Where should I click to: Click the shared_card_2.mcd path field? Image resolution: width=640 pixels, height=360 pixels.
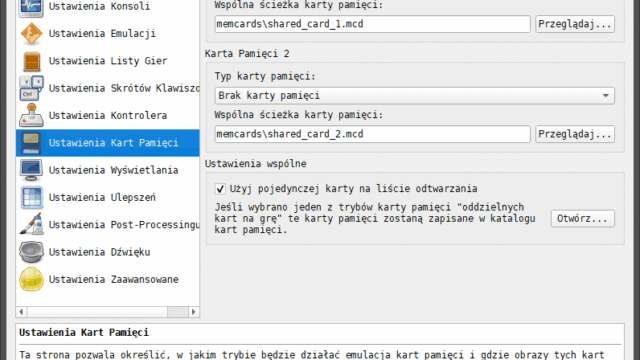coord(372,134)
